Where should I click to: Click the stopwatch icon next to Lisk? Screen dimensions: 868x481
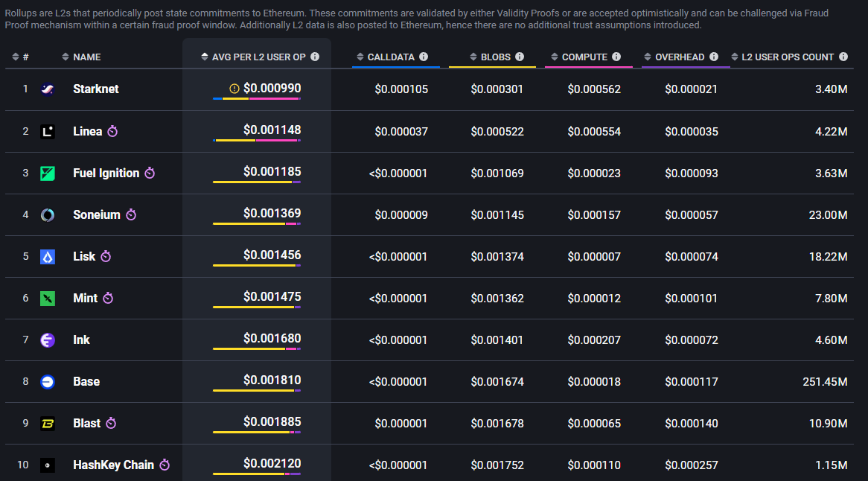coord(106,256)
